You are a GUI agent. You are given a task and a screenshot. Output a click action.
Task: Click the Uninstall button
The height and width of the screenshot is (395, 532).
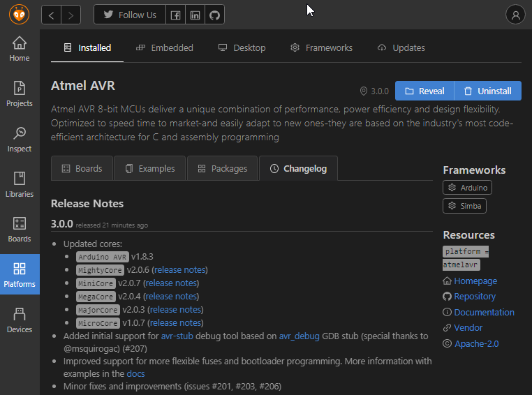click(x=487, y=91)
